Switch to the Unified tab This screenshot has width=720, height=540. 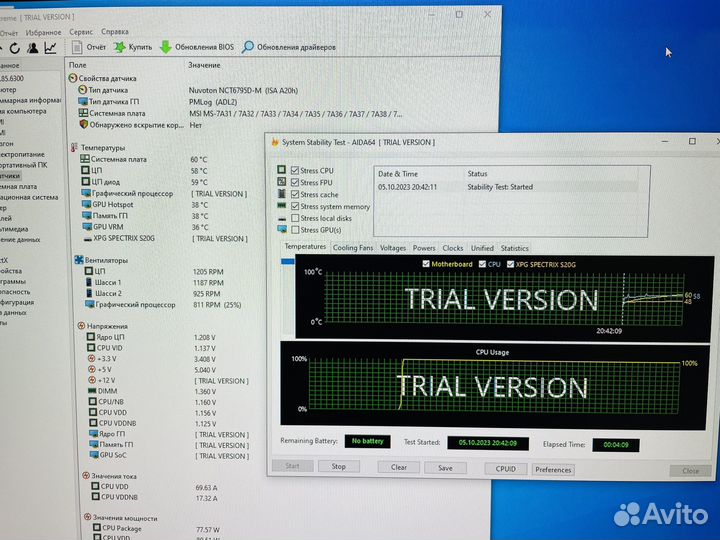[482, 248]
